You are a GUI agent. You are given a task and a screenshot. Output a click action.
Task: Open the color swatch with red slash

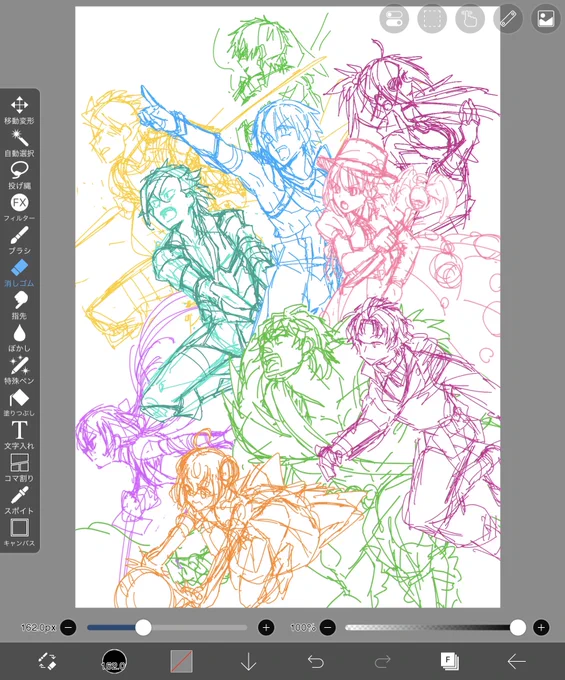point(181,661)
